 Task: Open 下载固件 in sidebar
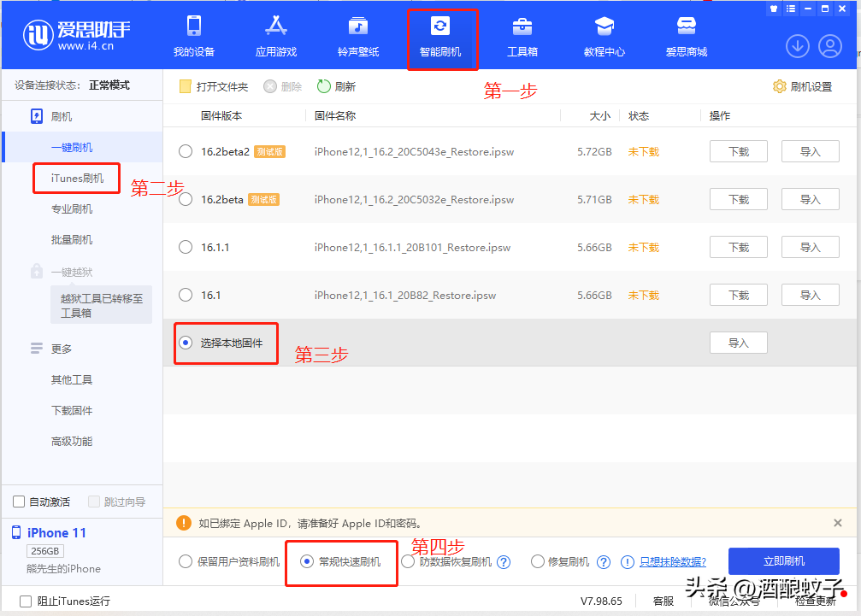72,410
